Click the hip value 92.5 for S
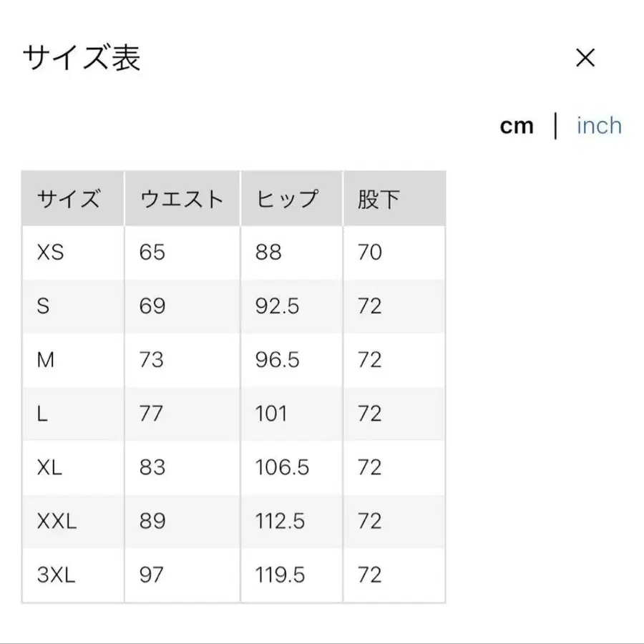 275,306
